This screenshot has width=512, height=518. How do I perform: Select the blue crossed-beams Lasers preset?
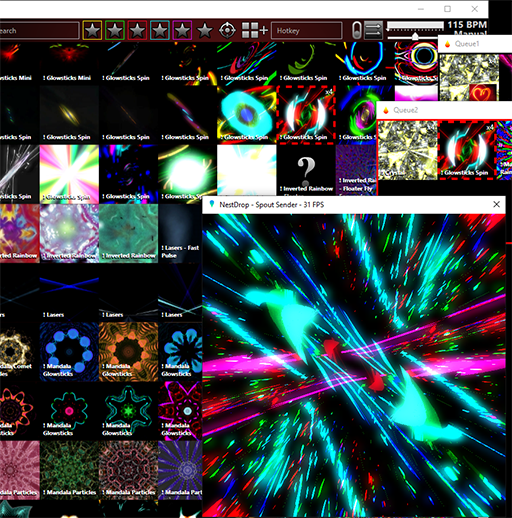click(69, 292)
